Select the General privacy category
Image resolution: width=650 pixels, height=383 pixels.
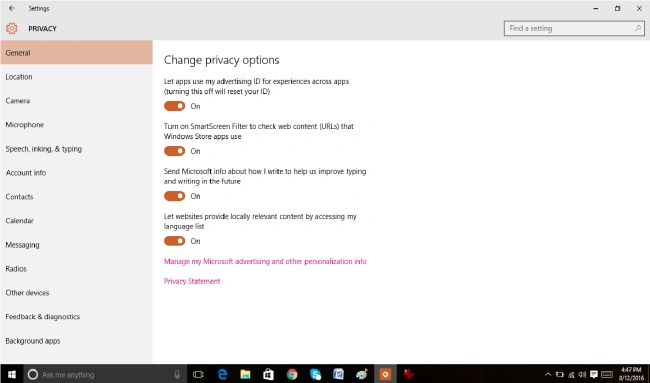pyautogui.click(x=76, y=53)
